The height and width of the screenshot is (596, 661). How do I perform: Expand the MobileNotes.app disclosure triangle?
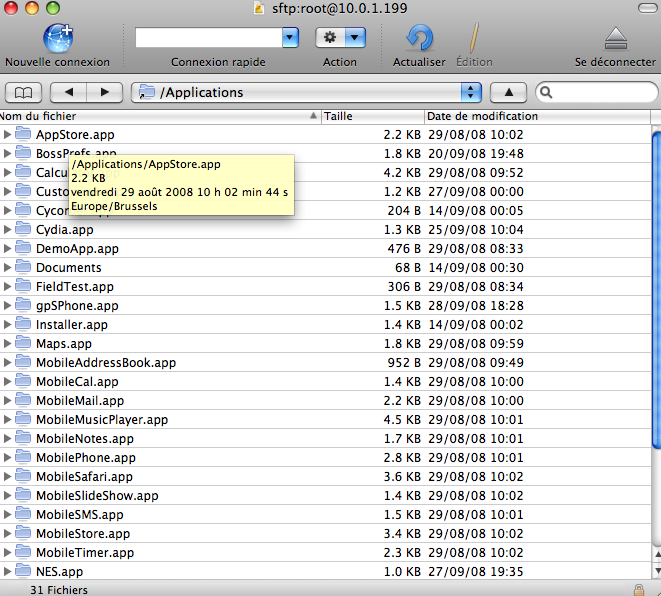click(x=7, y=438)
